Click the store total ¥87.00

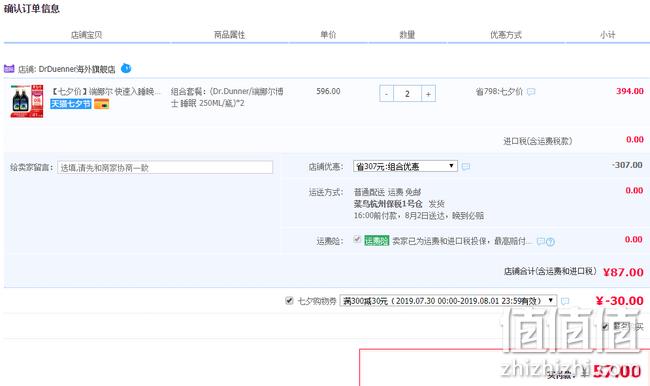tap(623, 272)
